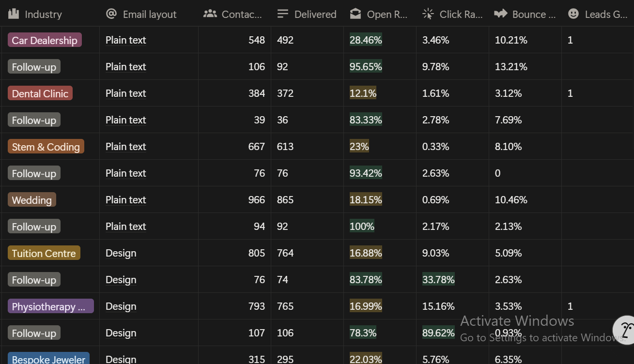Select the Dental Clinic red tag
This screenshot has width=634, height=364.
pyautogui.click(x=40, y=93)
